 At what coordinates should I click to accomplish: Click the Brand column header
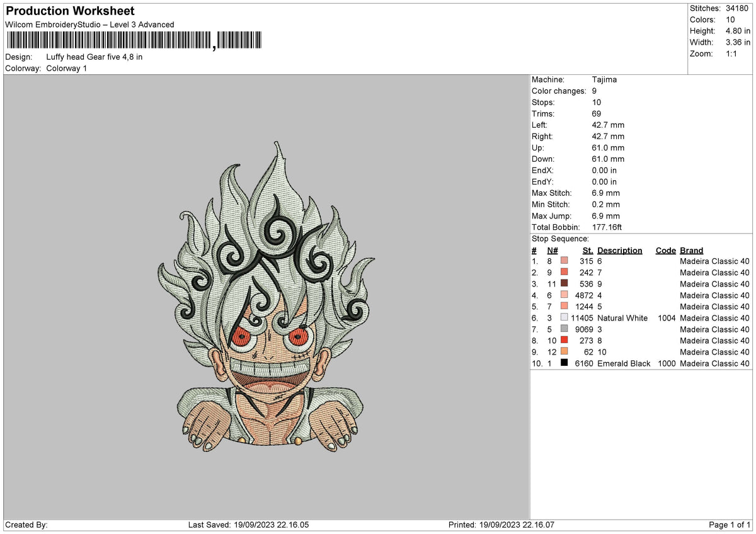pos(691,250)
